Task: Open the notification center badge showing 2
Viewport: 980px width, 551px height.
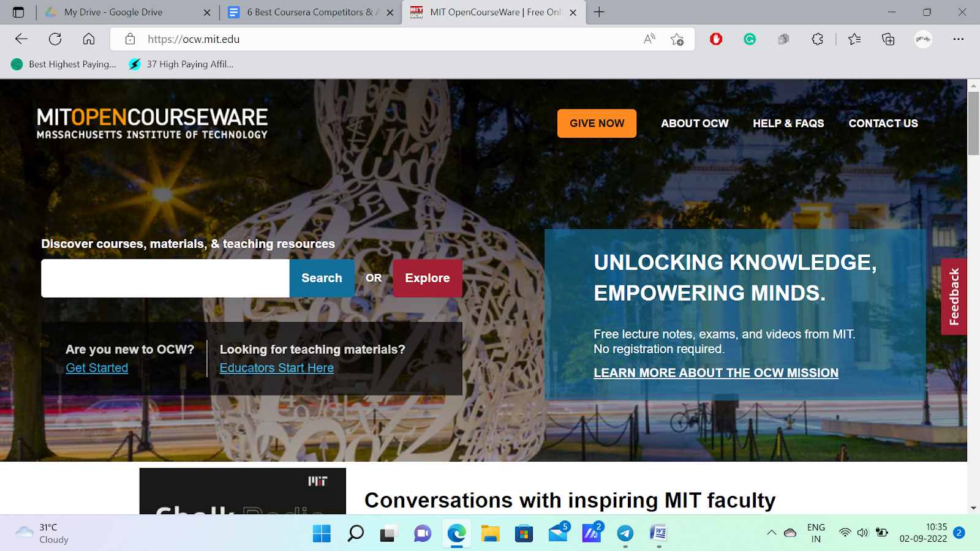Action: pyautogui.click(x=959, y=533)
